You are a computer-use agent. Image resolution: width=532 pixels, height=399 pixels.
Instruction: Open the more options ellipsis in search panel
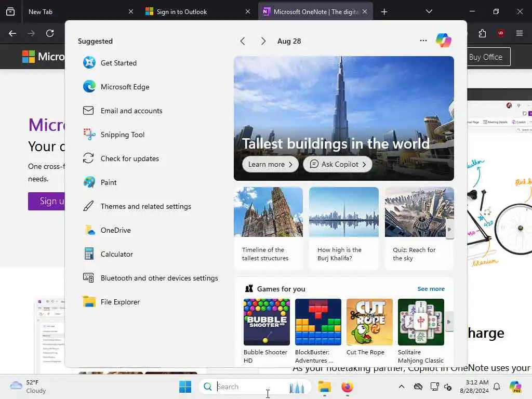click(423, 41)
